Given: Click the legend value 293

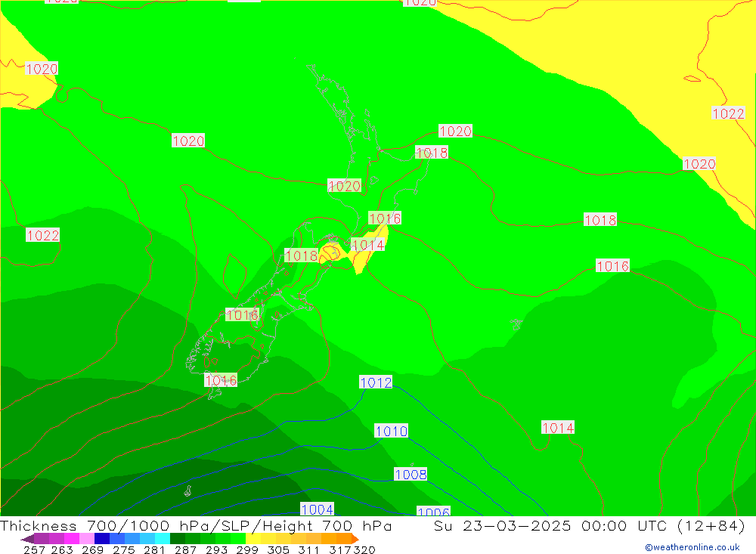Looking at the screenshot, I should [x=216, y=549].
